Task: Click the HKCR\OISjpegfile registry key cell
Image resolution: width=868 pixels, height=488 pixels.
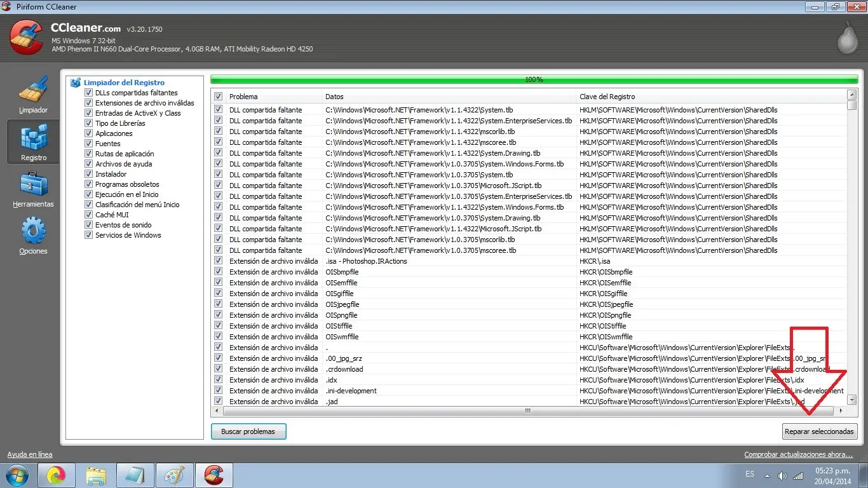Action: pos(606,304)
